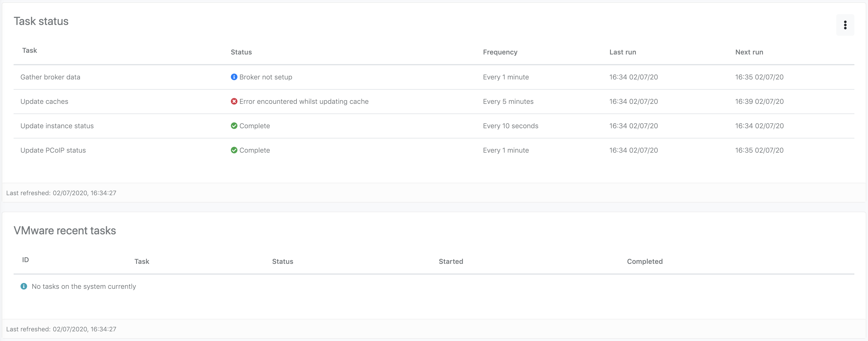Click the Started column header

[x=450, y=261]
